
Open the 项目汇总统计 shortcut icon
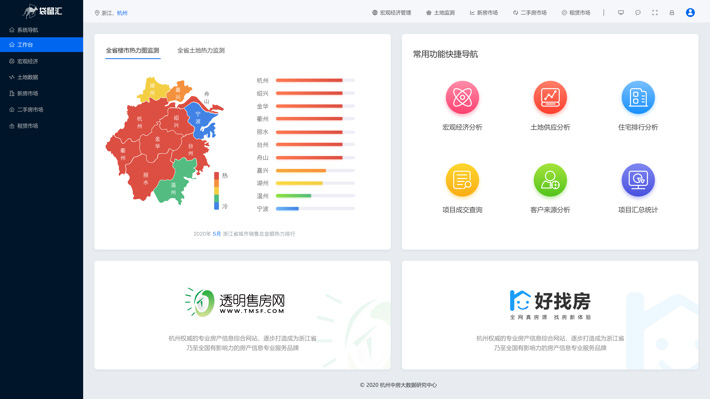(638, 180)
